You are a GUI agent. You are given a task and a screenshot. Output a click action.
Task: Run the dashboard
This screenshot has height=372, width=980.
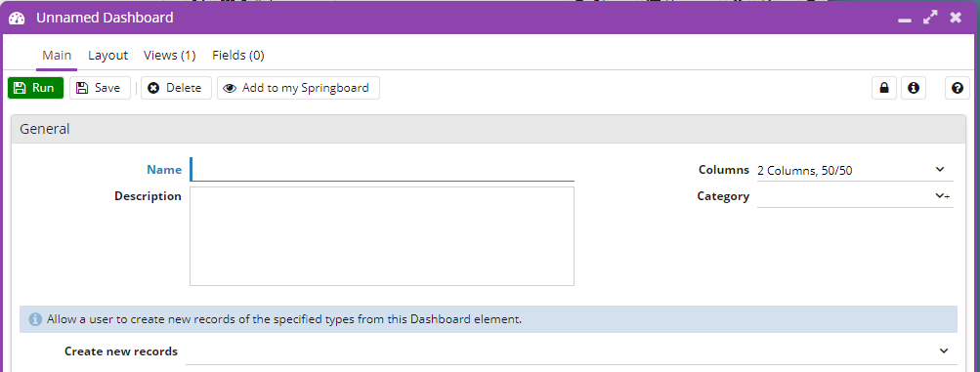(x=35, y=88)
